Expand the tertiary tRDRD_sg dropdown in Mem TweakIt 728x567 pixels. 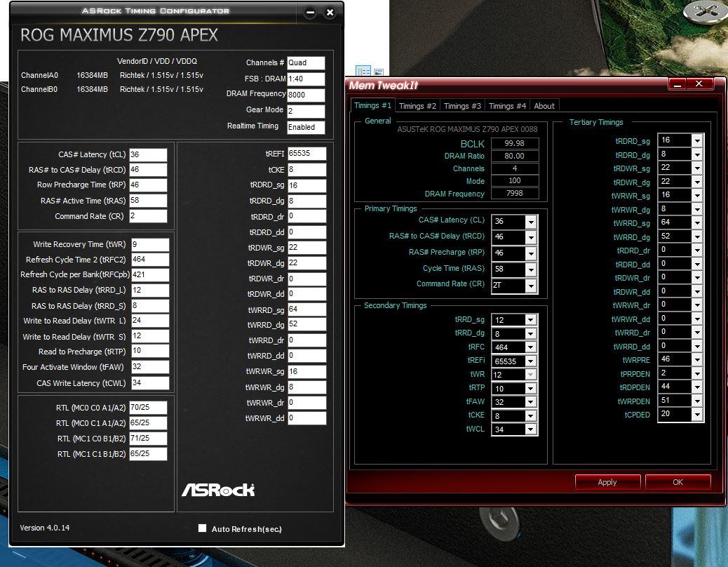[697, 140]
